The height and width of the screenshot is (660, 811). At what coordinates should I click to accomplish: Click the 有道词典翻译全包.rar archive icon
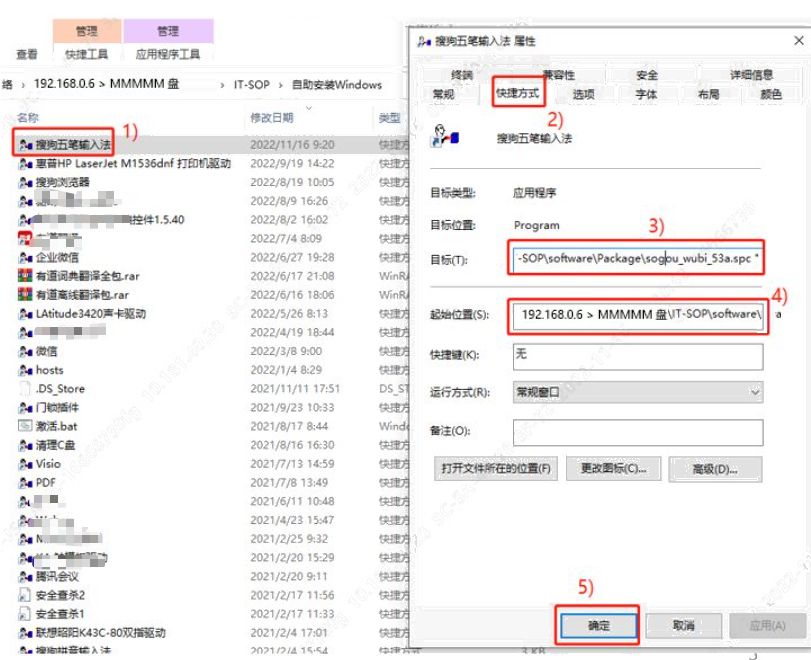tap(25, 276)
